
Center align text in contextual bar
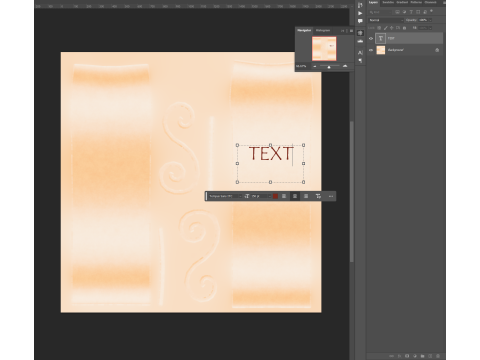coord(295,196)
